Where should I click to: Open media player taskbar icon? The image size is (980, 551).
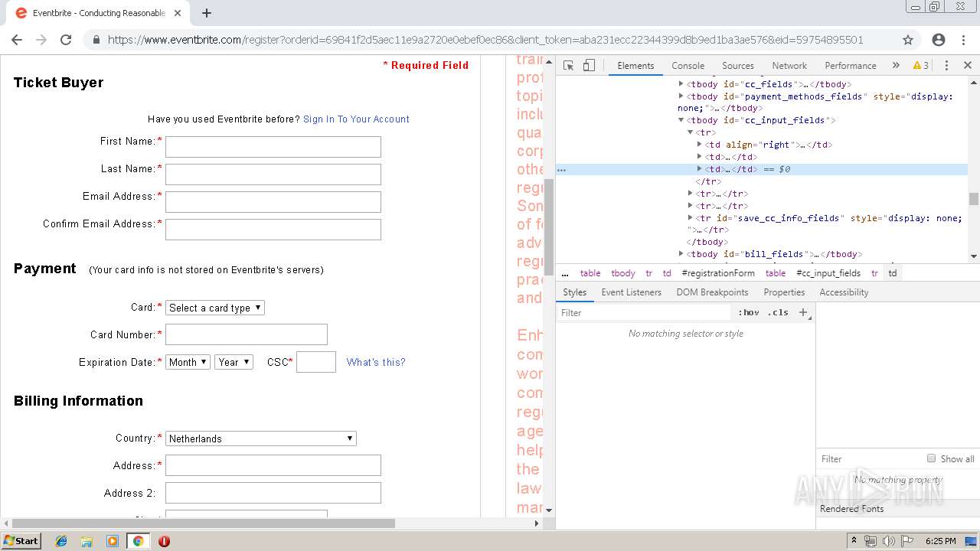(x=113, y=541)
